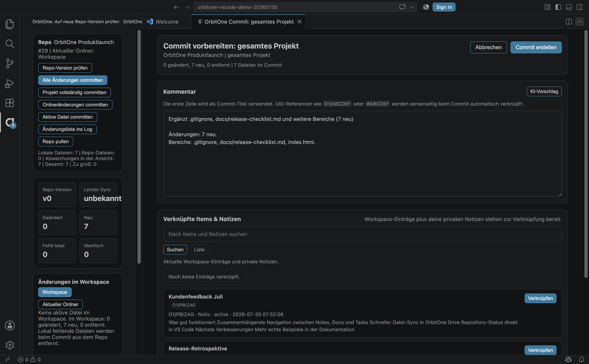This screenshot has width=589, height=364.
Task: Open the Source Control view icon
Action: [10, 63]
